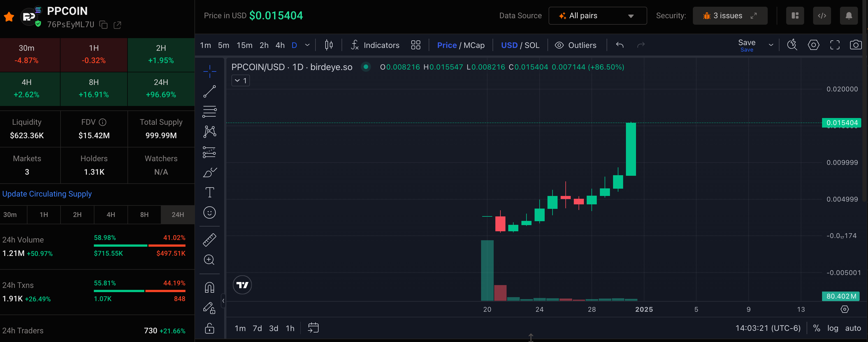Open the Save layout dropdown arrow
Screen dimensions: 868x342
770,45
